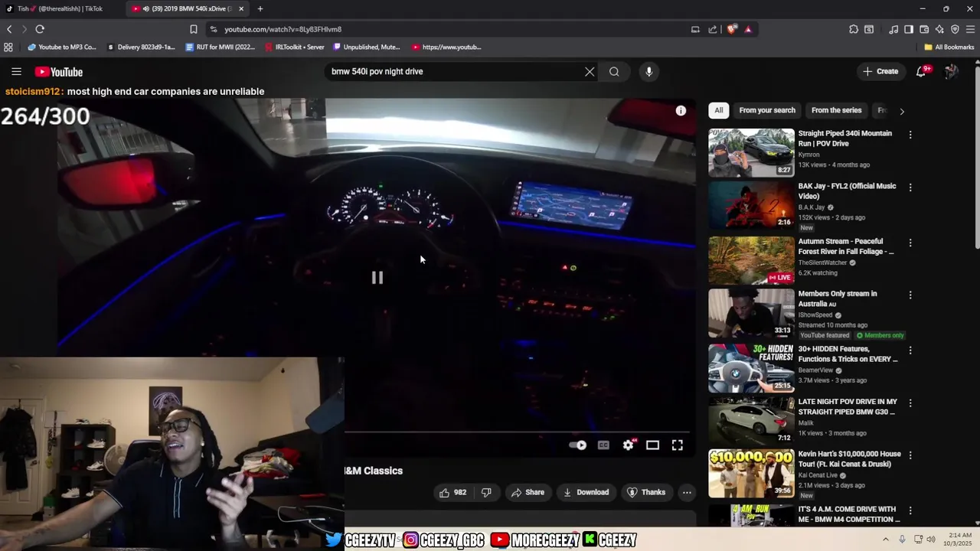Open options for BAK Jay FYL2 video

(910, 187)
